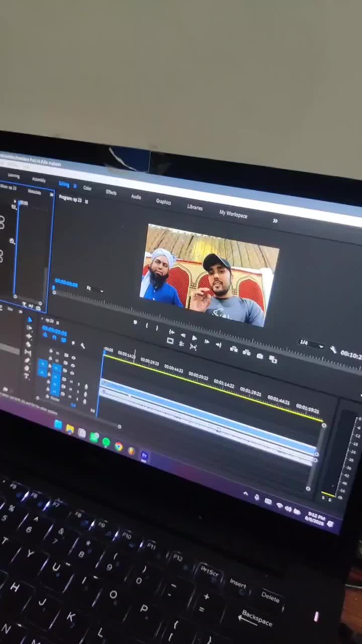Viewport: 362px width, 644px height.
Task: Select the Track Select Forward tool
Action: coord(29,328)
